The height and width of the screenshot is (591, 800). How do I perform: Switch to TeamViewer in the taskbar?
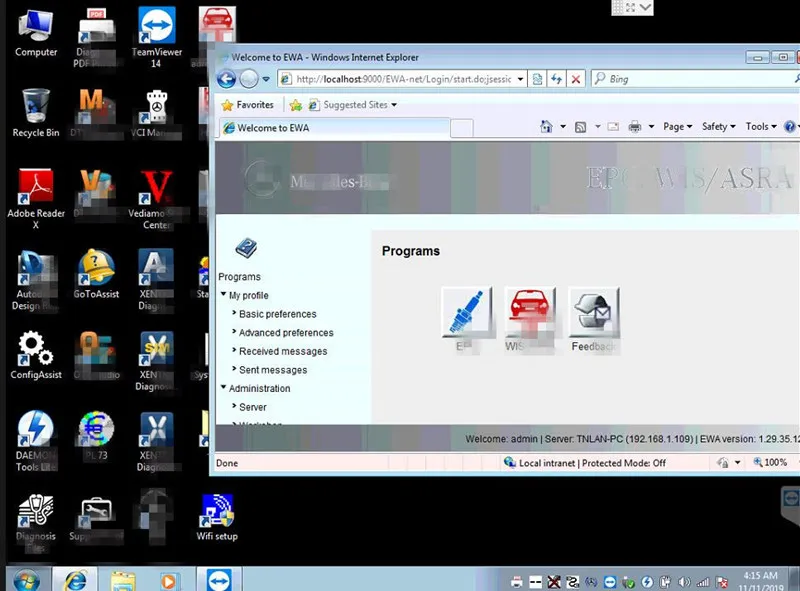(x=219, y=580)
